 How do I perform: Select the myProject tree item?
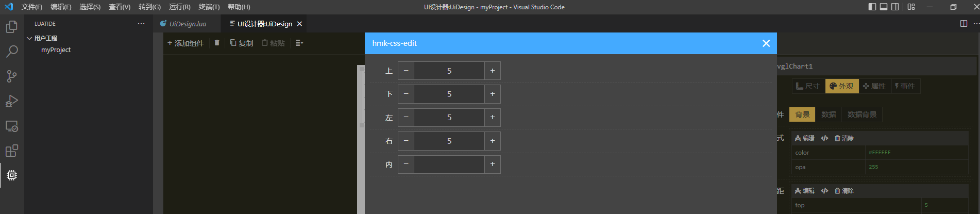(56, 50)
